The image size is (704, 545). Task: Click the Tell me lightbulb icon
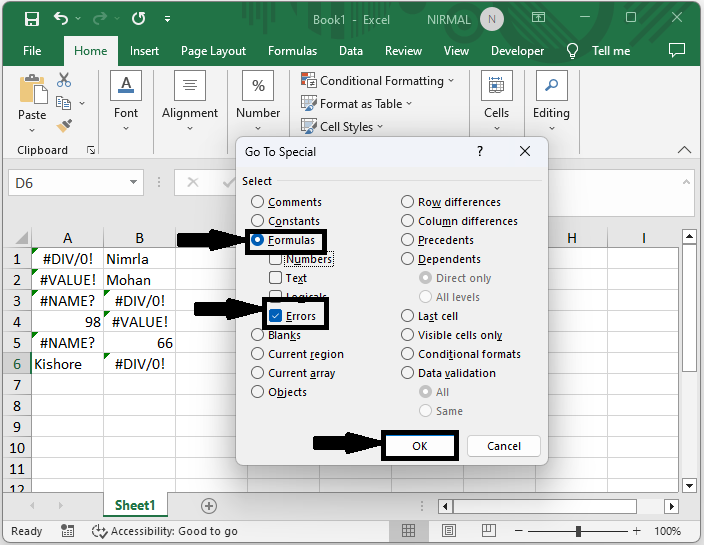coord(572,51)
